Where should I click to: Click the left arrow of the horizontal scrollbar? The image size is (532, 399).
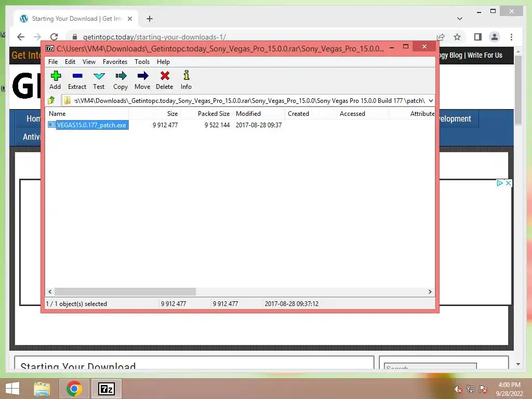click(x=50, y=291)
